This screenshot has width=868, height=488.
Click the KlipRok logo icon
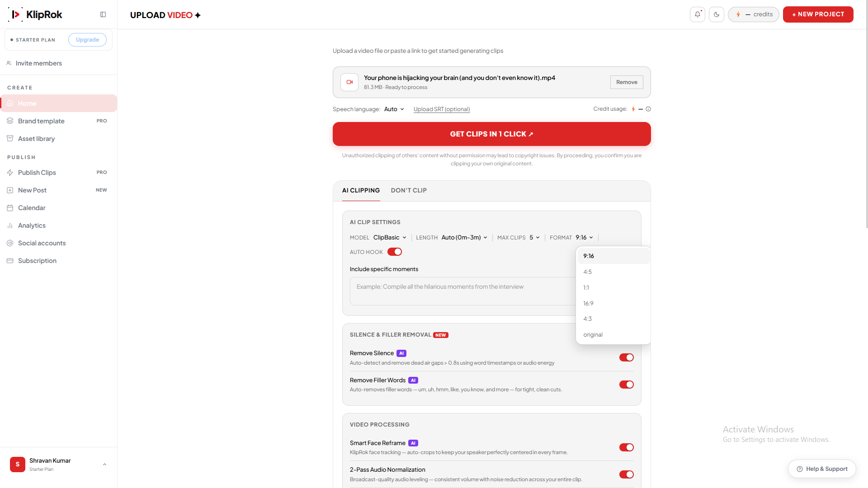[15, 14]
